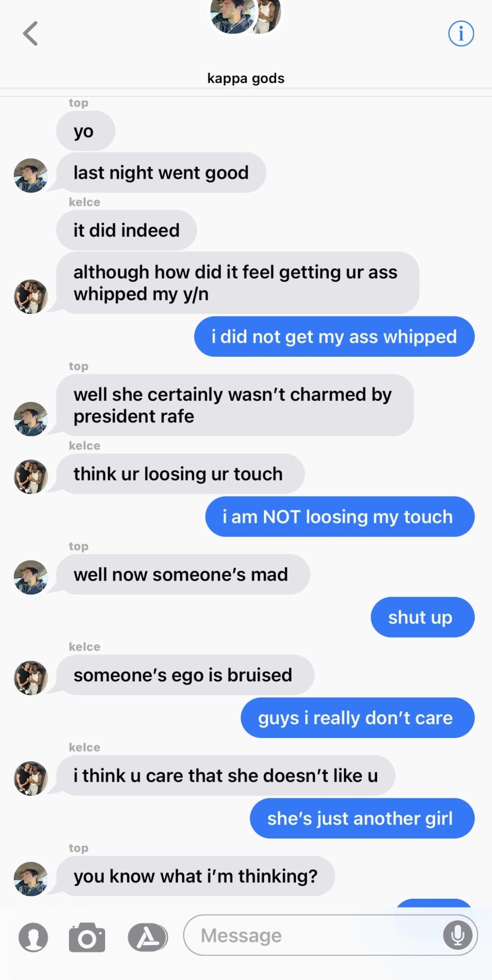Tap the group avatar photos at top
The height and width of the screenshot is (980, 492).
click(246, 16)
